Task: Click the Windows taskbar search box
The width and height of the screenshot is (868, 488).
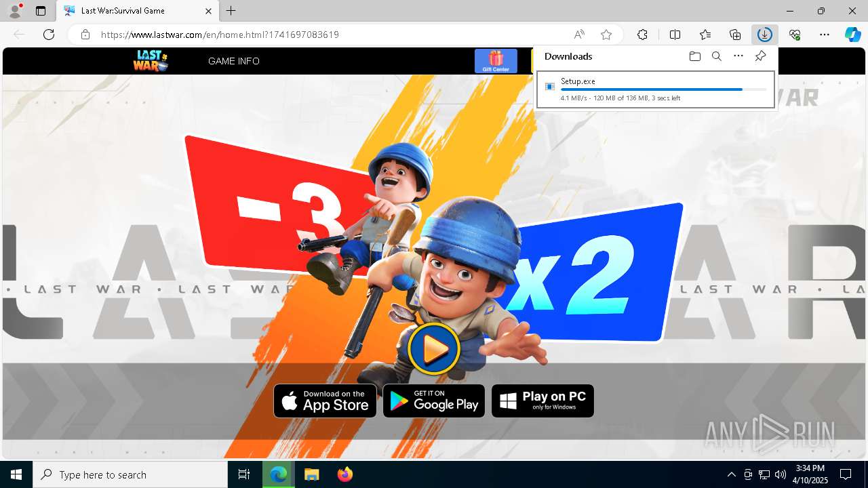Action: 130,474
